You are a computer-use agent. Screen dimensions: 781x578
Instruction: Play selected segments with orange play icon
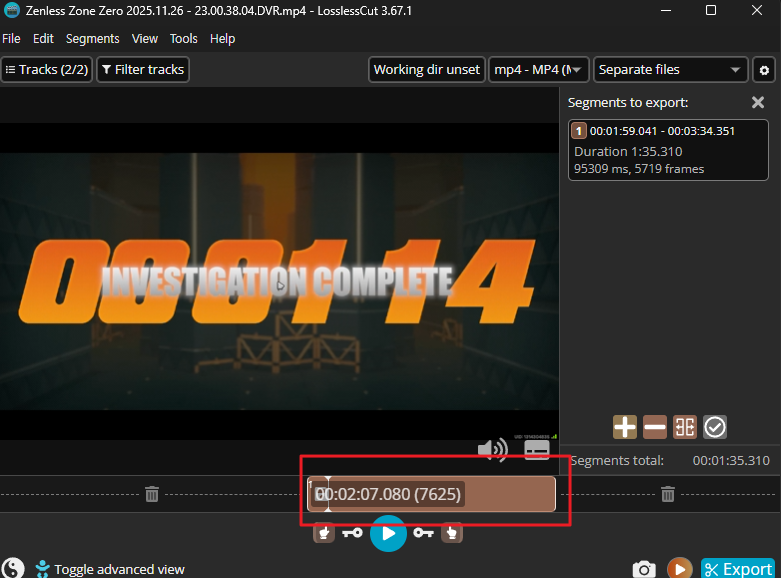679,568
